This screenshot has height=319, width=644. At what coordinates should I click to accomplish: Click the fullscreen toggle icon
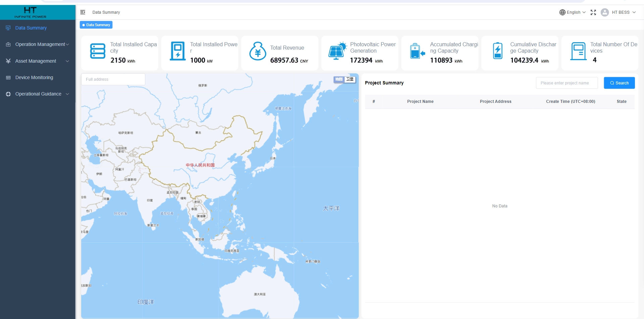(x=593, y=12)
